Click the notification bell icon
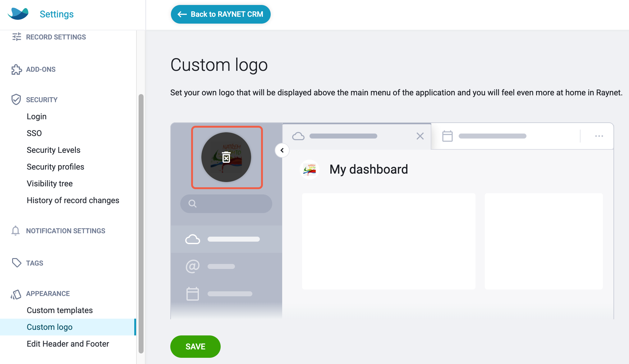629x364 pixels. coord(16,231)
